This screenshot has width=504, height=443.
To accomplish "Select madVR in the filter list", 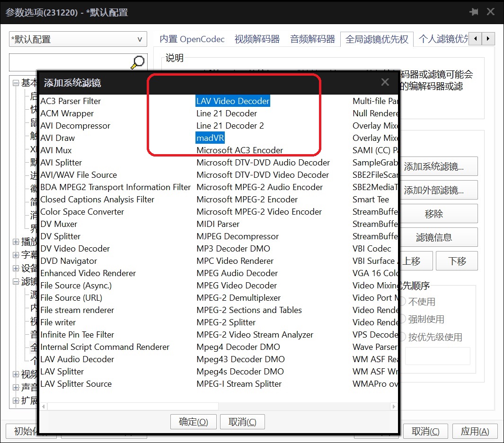I will [x=210, y=138].
